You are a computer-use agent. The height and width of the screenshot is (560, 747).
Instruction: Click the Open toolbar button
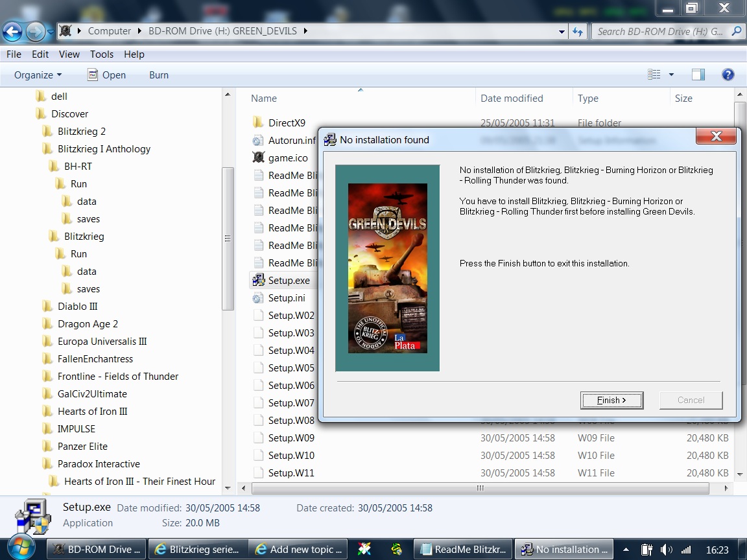tap(107, 75)
